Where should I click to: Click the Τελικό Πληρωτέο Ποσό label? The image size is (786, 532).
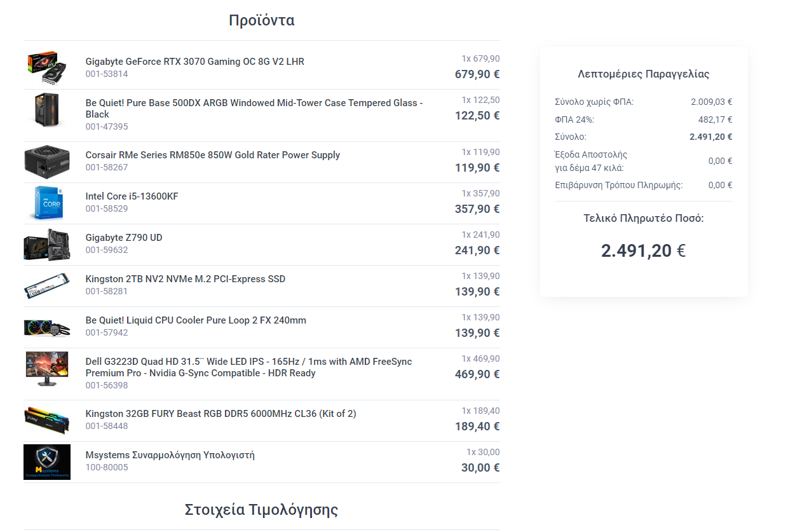click(644, 218)
